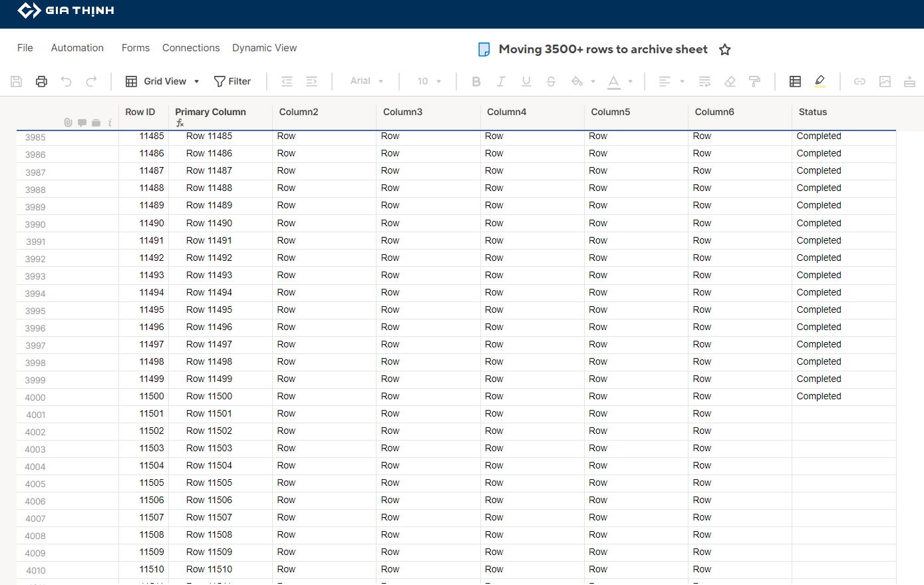Screen dimensions: 924x585
Task: Select the Column3 header
Action: (402, 112)
